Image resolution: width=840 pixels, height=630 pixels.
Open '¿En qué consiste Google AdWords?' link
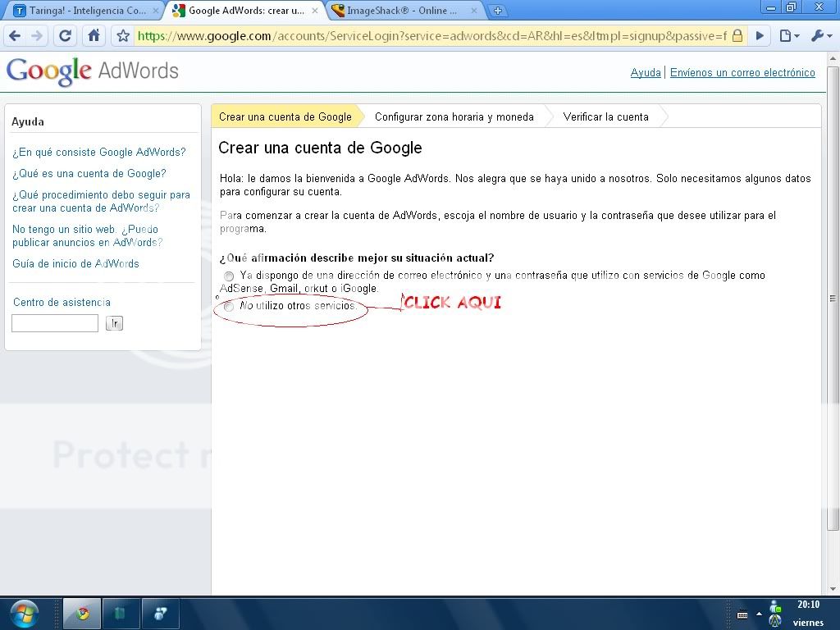pyautogui.click(x=99, y=152)
